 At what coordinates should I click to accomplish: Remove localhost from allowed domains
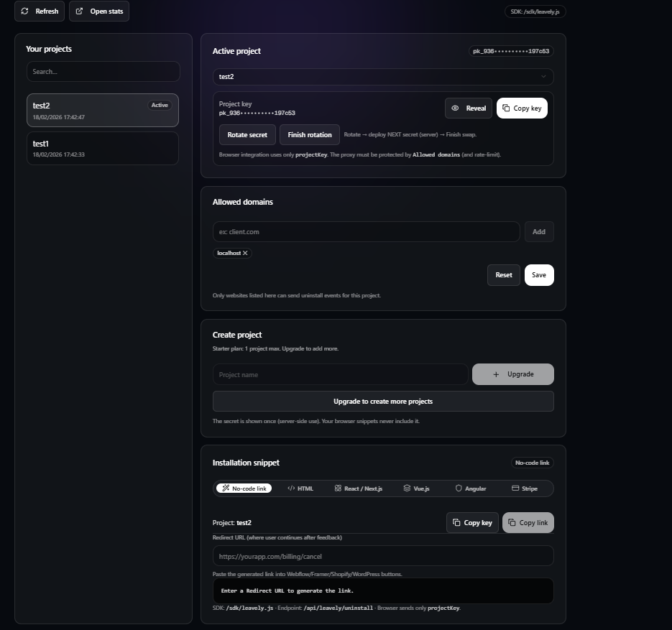coord(244,253)
